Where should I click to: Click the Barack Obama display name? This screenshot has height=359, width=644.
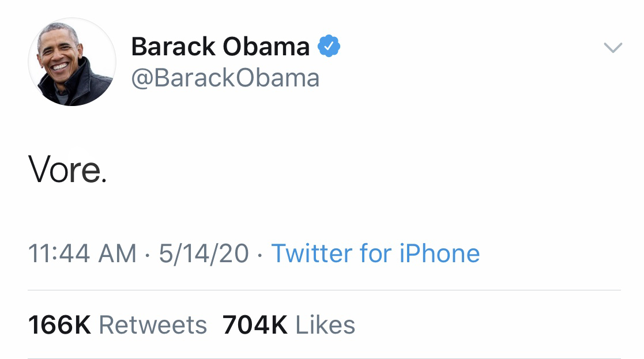(220, 47)
